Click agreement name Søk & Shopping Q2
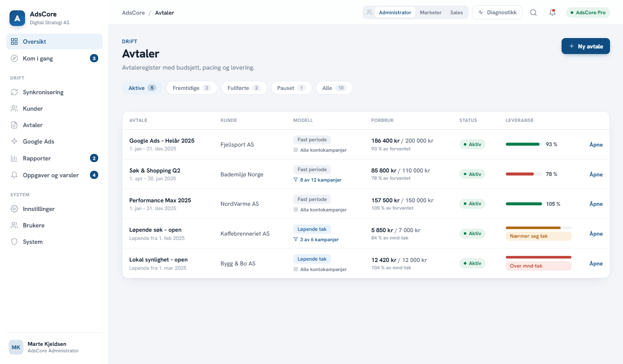This screenshot has height=364, width=623. tap(155, 170)
